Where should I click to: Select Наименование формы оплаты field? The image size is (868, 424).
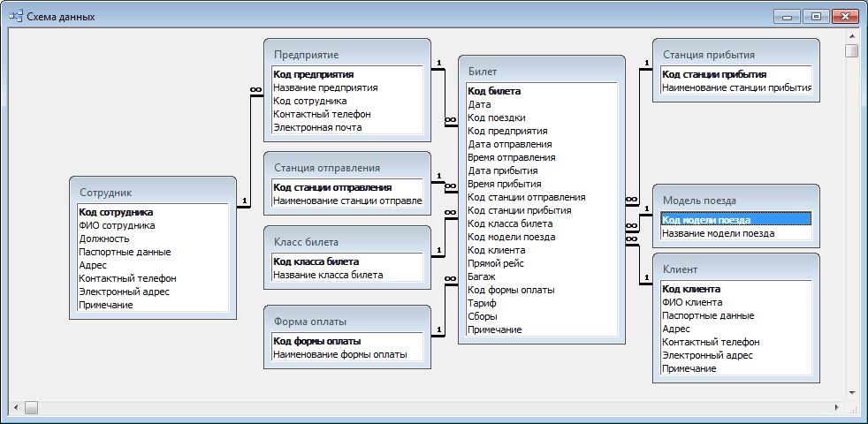340,354
